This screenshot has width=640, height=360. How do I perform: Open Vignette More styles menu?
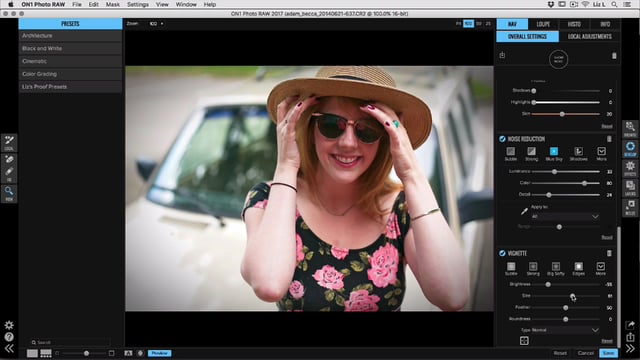[600, 269]
